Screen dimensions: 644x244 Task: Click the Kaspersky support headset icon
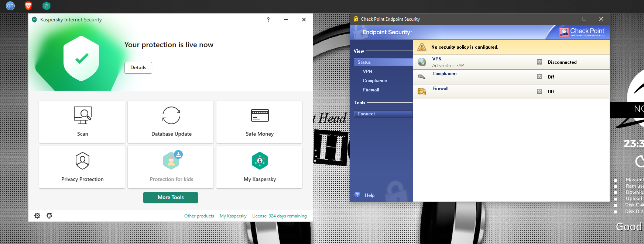pos(49,216)
